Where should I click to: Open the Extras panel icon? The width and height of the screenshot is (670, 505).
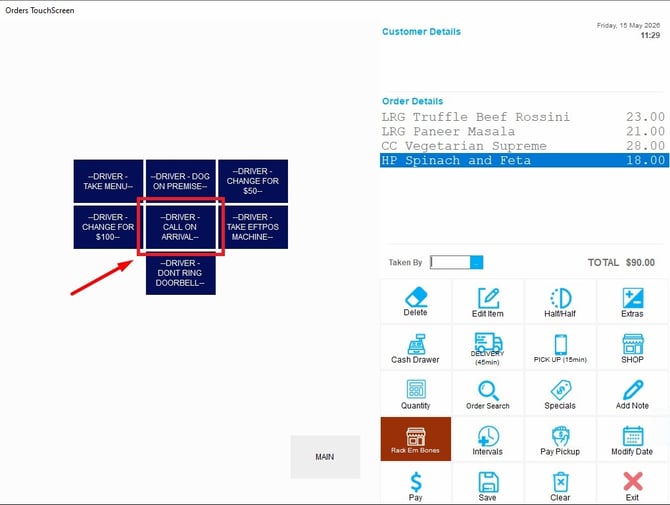click(x=633, y=298)
